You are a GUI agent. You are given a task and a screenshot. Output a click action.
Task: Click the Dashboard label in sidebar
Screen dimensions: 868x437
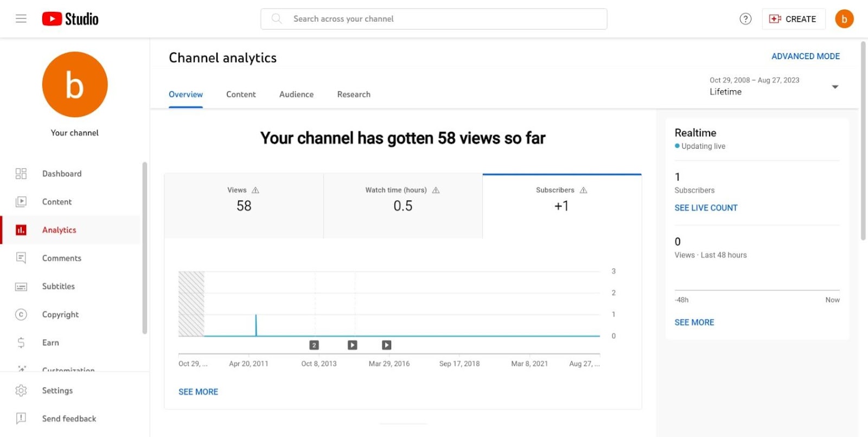coord(62,174)
